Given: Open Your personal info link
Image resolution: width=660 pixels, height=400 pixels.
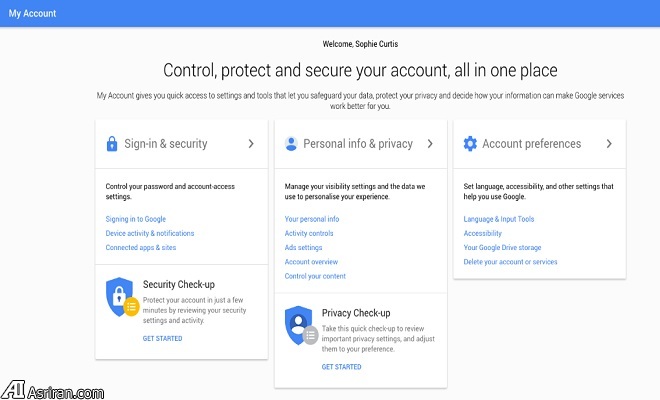Looking at the screenshot, I should tap(312, 219).
